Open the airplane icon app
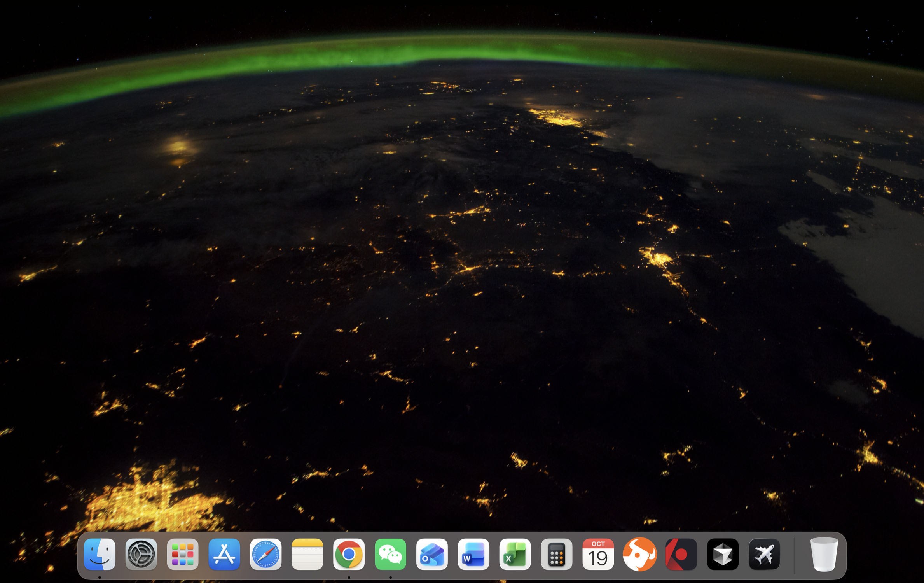The width and height of the screenshot is (924, 583). coord(764,554)
